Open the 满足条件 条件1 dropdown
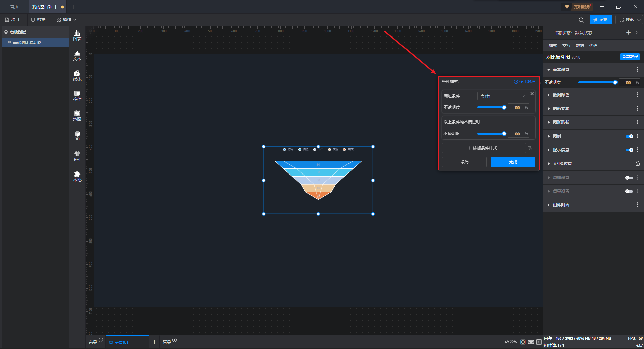The image size is (644, 349). 502,96
